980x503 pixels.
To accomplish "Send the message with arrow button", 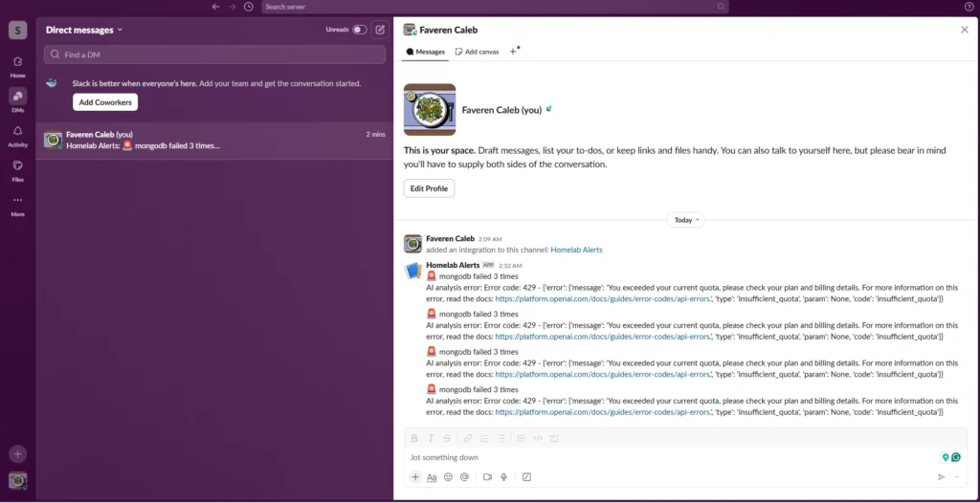I will click(942, 477).
